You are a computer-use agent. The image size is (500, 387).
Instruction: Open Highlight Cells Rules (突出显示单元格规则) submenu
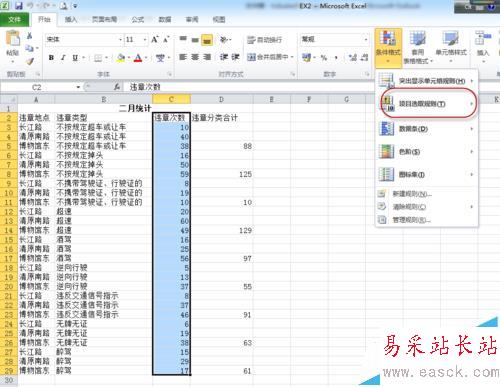tap(427, 81)
